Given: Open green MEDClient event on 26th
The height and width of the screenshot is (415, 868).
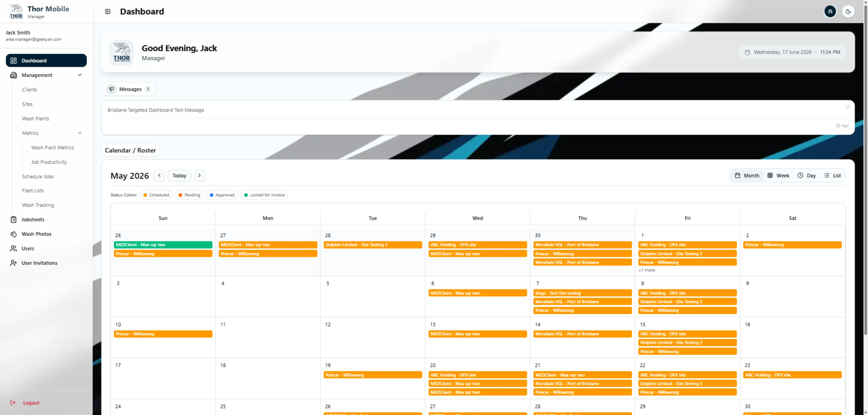Looking at the screenshot, I should [x=163, y=245].
